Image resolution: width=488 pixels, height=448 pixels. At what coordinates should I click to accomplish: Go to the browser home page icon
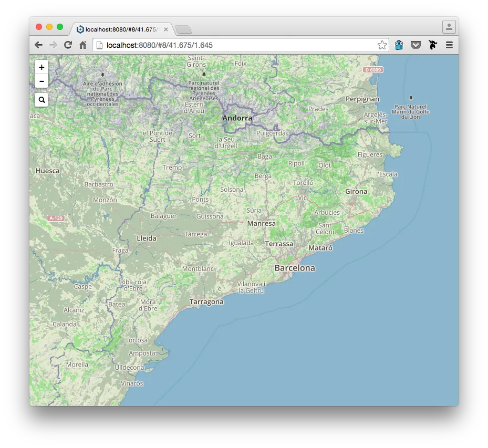point(83,45)
